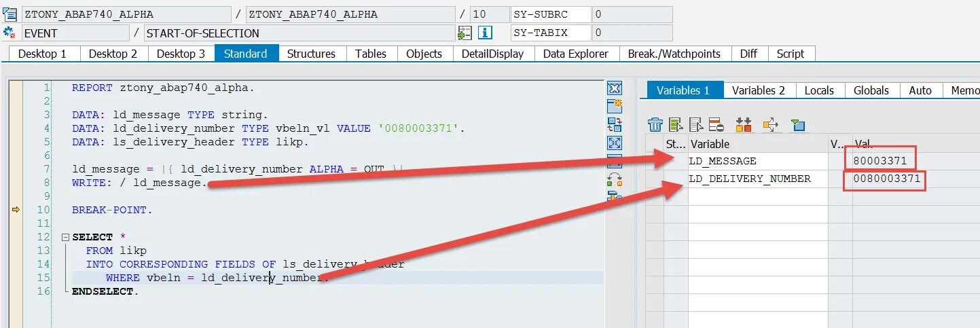Click line number 8 in the gutter

tap(47, 183)
